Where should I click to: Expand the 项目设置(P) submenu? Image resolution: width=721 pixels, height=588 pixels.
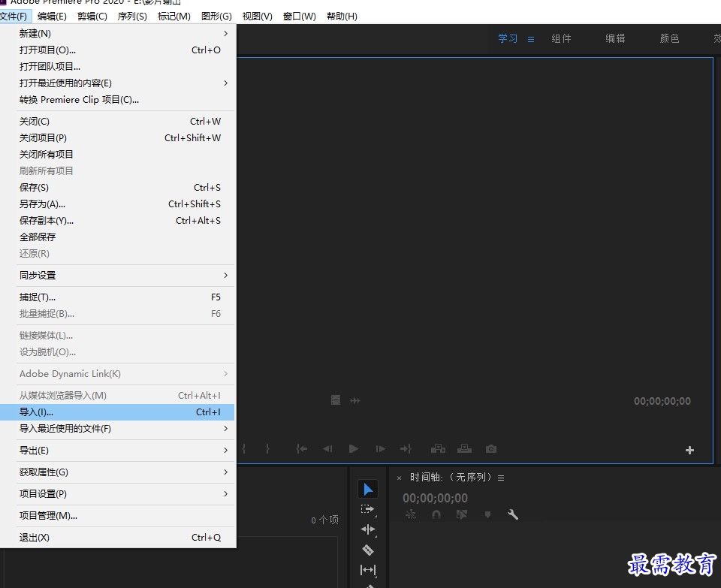click(117, 493)
